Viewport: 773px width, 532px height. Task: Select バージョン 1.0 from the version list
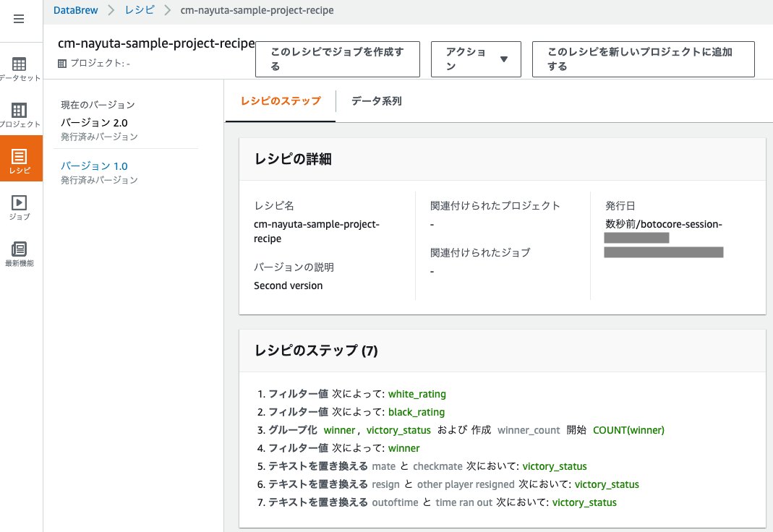pyautogui.click(x=95, y=165)
